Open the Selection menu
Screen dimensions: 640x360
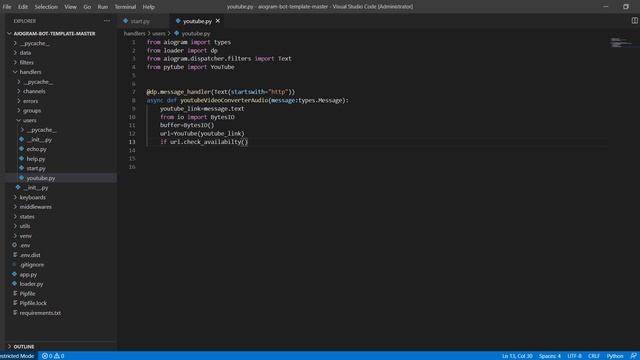pos(46,7)
